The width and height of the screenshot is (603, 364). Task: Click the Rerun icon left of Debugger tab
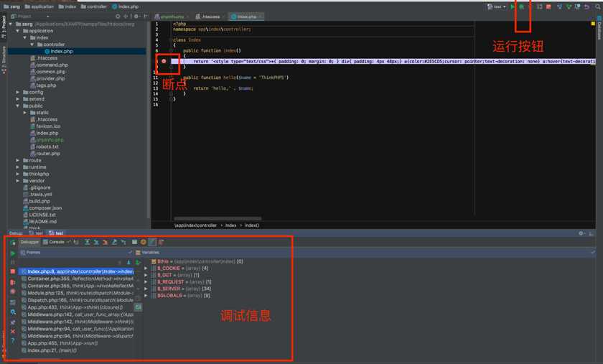pyautogui.click(x=13, y=243)
